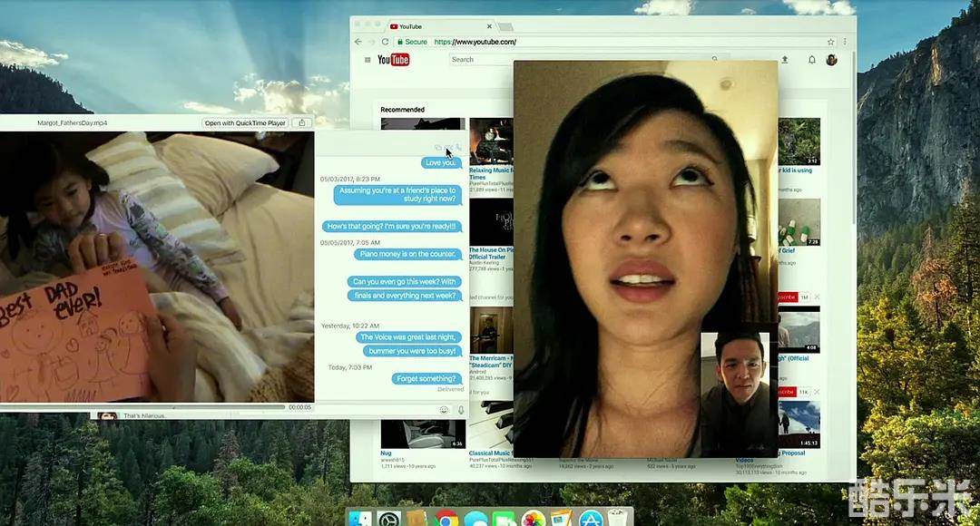Image resolution: width=980 pixels, height=526 pixels.
Task: Launch App Store from the Dock
Action: tap(591, 519)
